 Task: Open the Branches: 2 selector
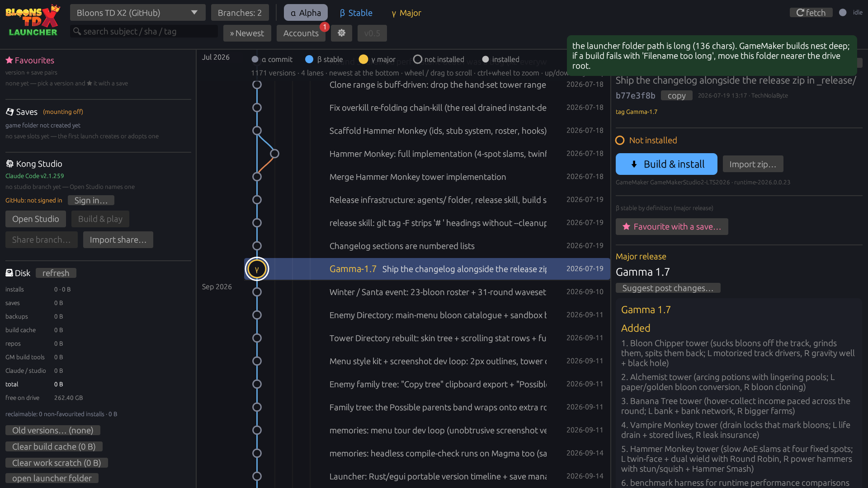tap(240, 13)
